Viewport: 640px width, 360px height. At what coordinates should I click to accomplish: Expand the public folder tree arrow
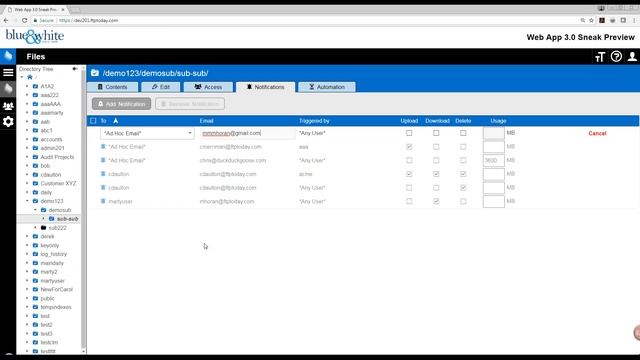click(27, 298)
